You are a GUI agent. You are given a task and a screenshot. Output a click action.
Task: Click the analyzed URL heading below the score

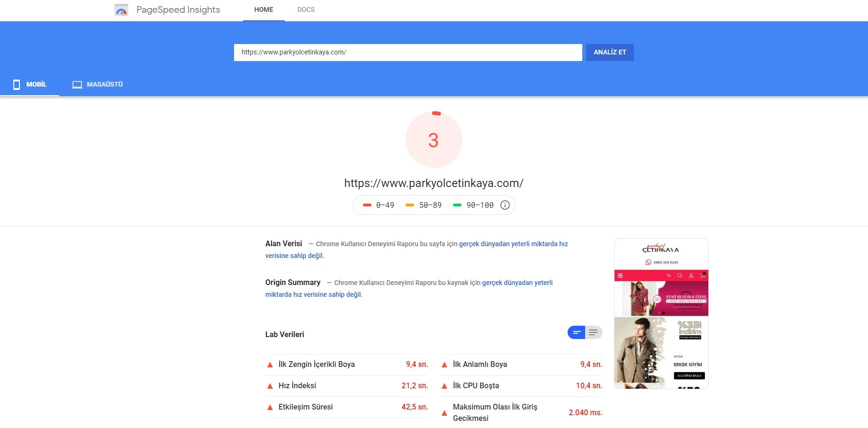click(x=434, y=183)
